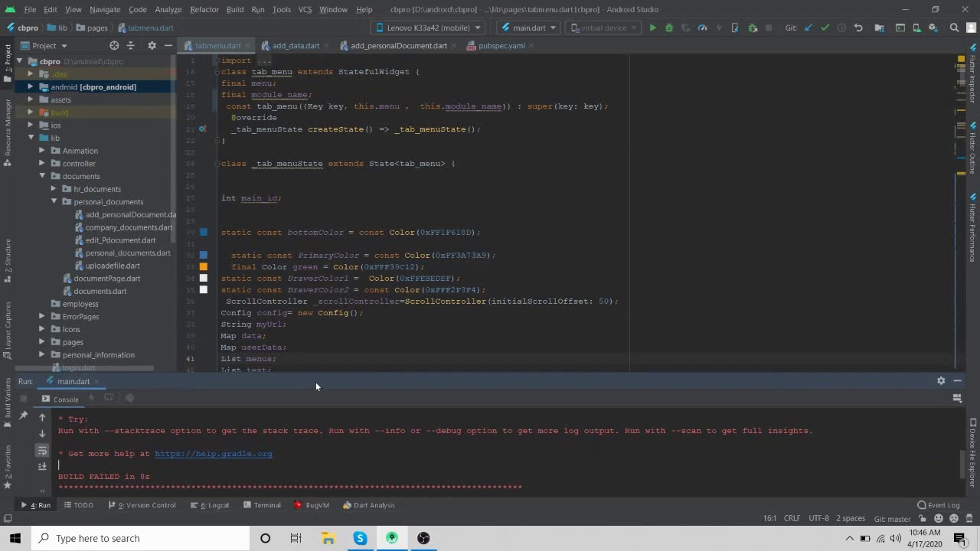Open the main.dart run configuration dropdown
980x551 pixels.
point(528,28)
